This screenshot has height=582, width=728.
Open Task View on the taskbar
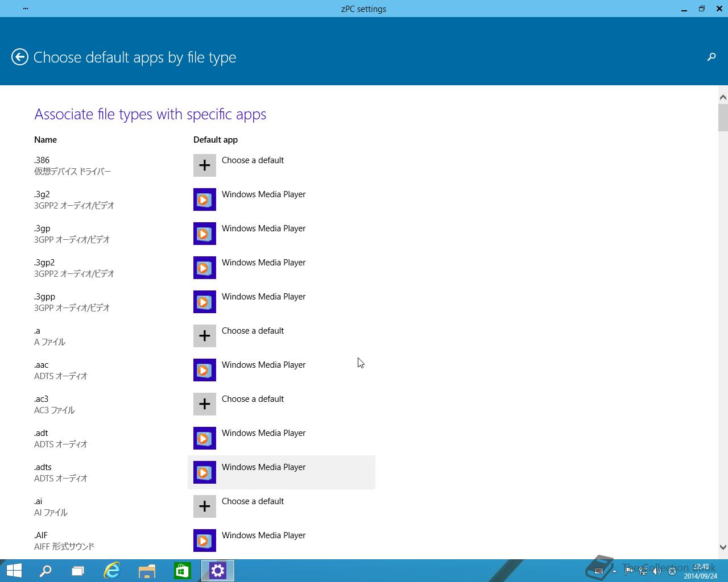[x=78, y=571]
